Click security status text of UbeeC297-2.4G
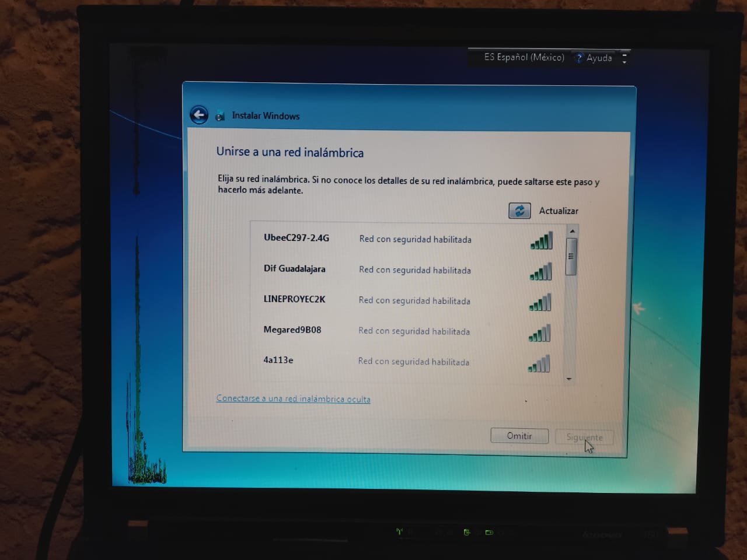Screen dimensions: 747x560 [x=415, y=239]
